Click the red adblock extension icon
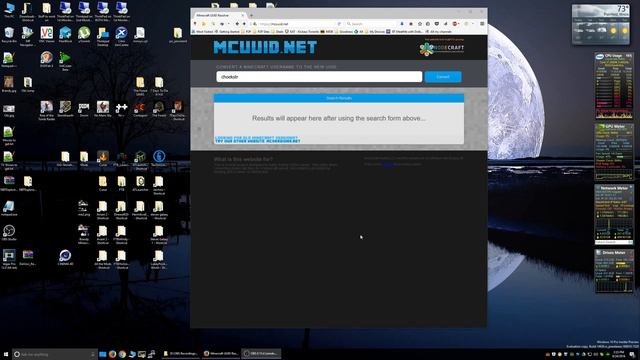Image resolution: width=640 pixels, height=360 pixels. pos(455,24)
